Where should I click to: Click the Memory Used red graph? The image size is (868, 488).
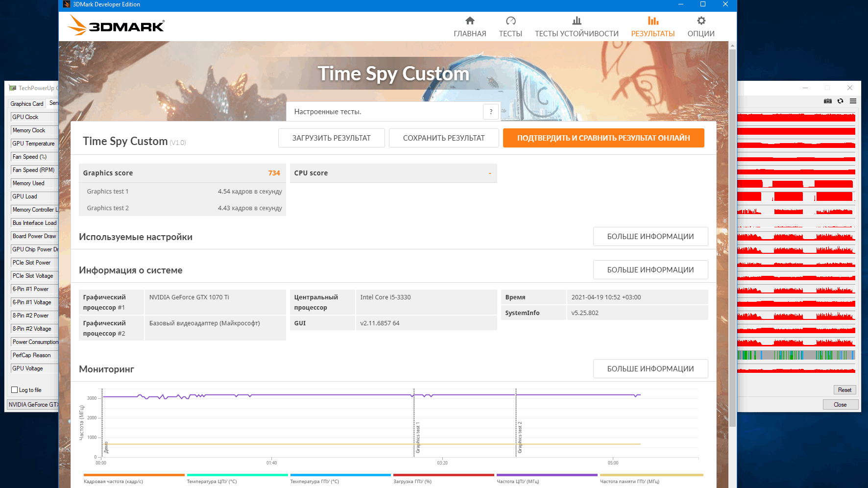(x=796, y=183)
